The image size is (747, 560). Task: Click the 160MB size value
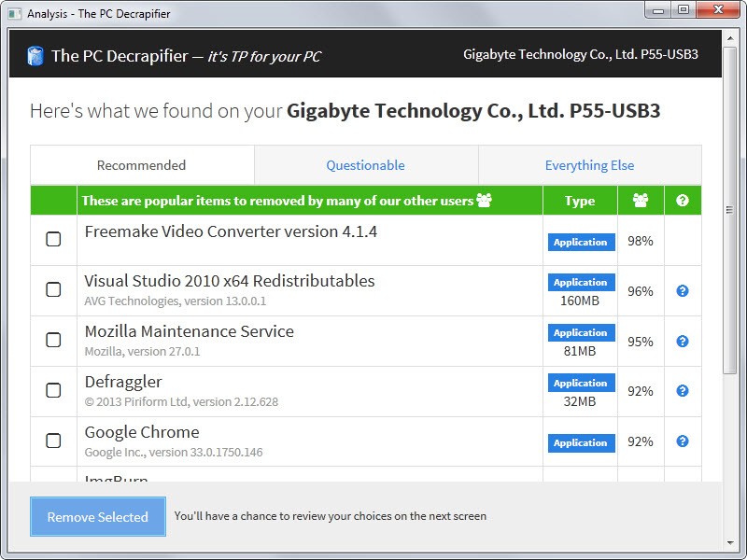(x=580, y=301)
